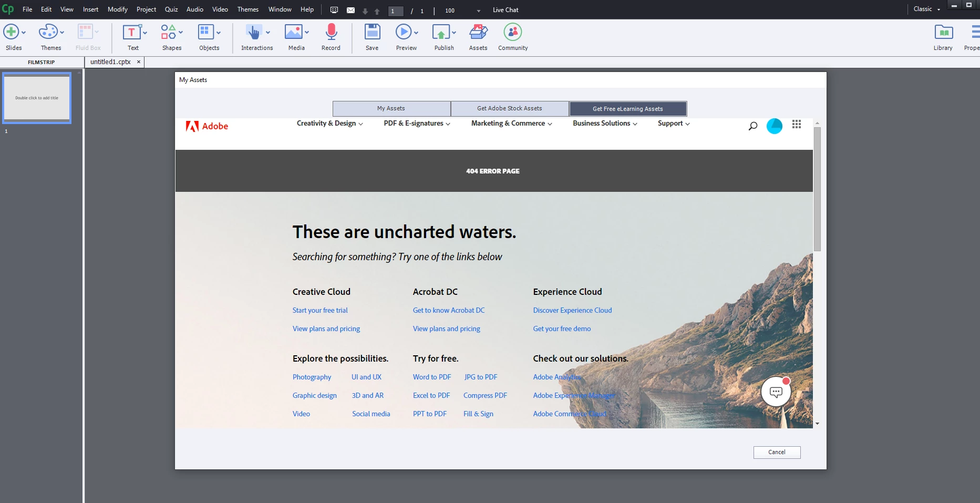This screenshot has height=503, width=980.
Task: Expand PDF & E-signatures menu
Action: (417, 124)
